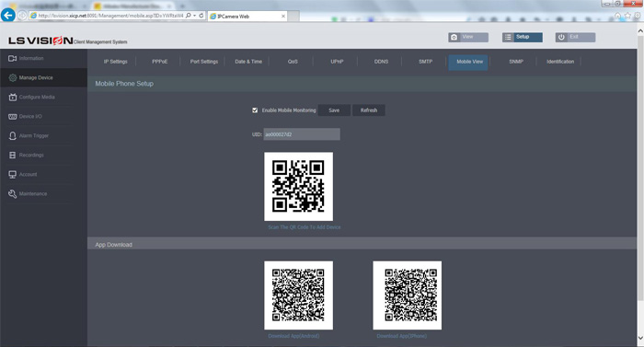The image size is (644, 347).
Task: Click the Information camera icon in sidebar
Action: (x=12, y=58)
